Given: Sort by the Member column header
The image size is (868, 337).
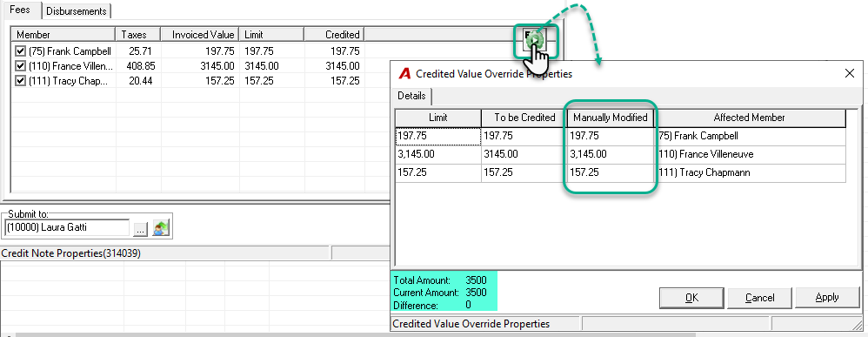Looking at the screenshot, I should point(63,34).
